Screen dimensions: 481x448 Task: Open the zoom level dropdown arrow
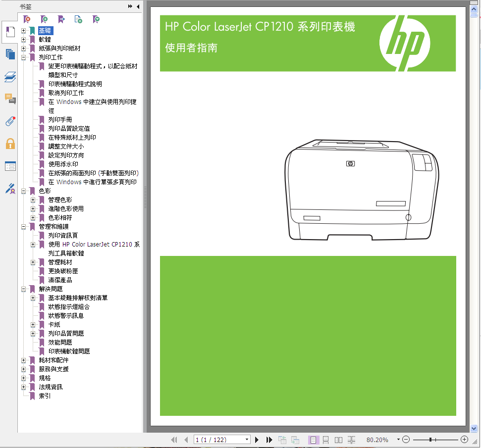tap(398, 440)
